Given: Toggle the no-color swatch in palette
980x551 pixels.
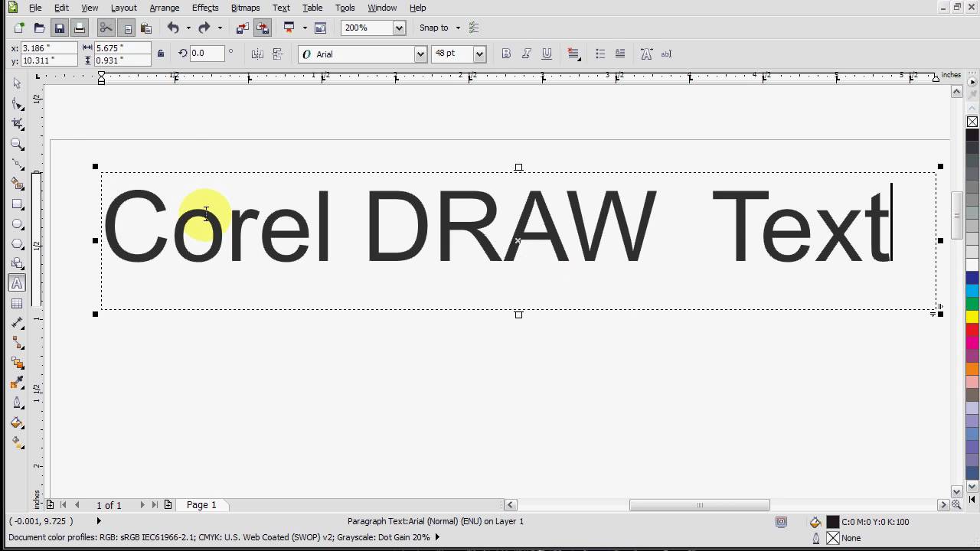Looking at the screenshot, I should coord(972,122).
